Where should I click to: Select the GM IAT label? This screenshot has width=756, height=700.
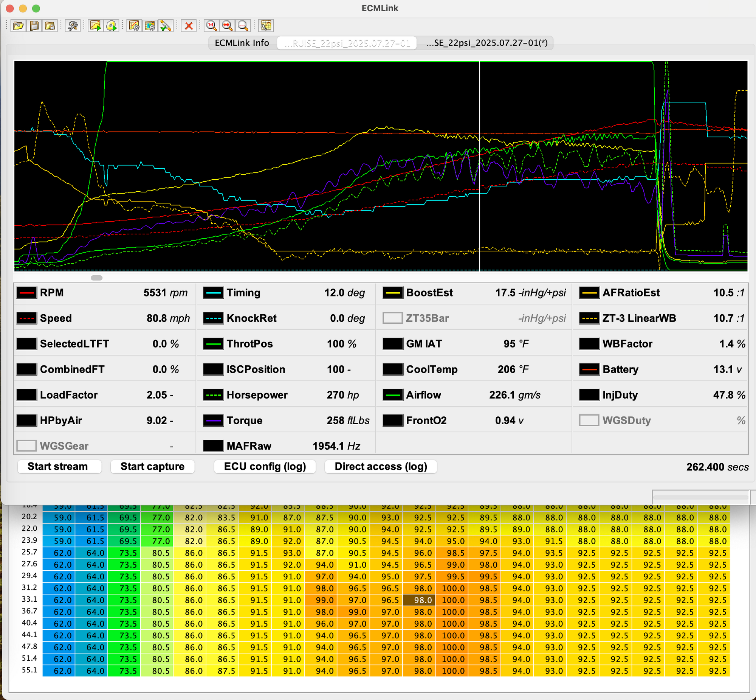pyautogui.click(x=424, y=344)
